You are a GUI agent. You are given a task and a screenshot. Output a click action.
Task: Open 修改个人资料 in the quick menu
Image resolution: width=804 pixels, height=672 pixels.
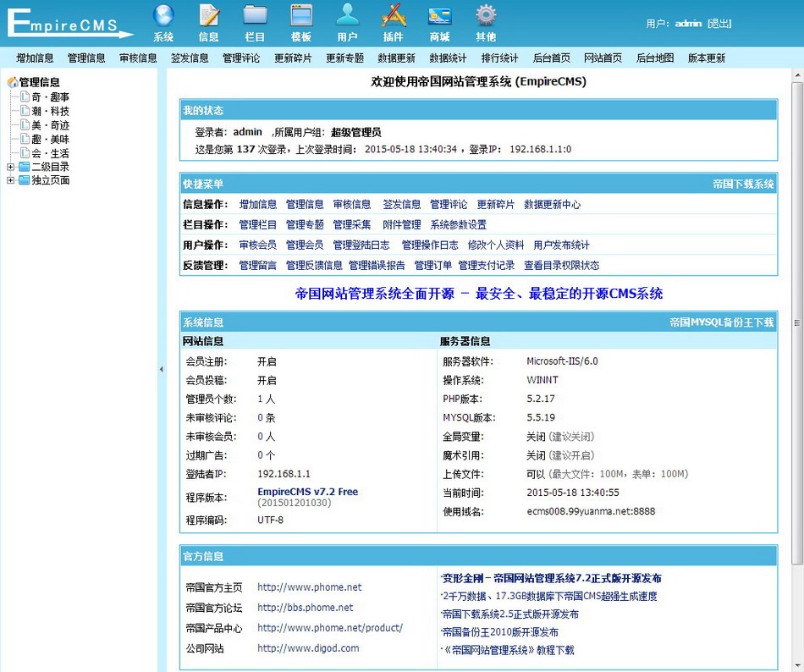tap(496, 245)
